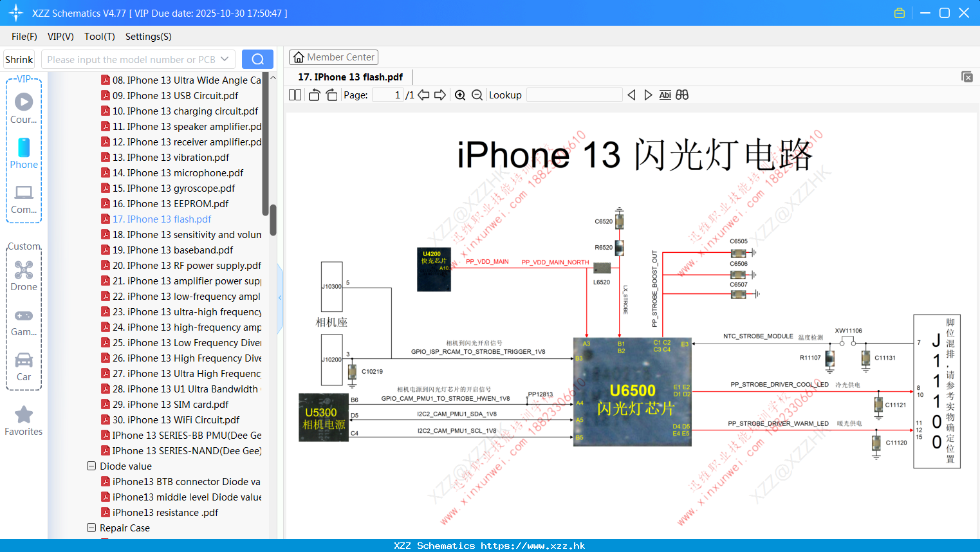Image resolution: width=980 pixels, height=552 pixels.
Task: Open IPhone 13 SERIES-BB PMU file
Action: click(187, 435)
